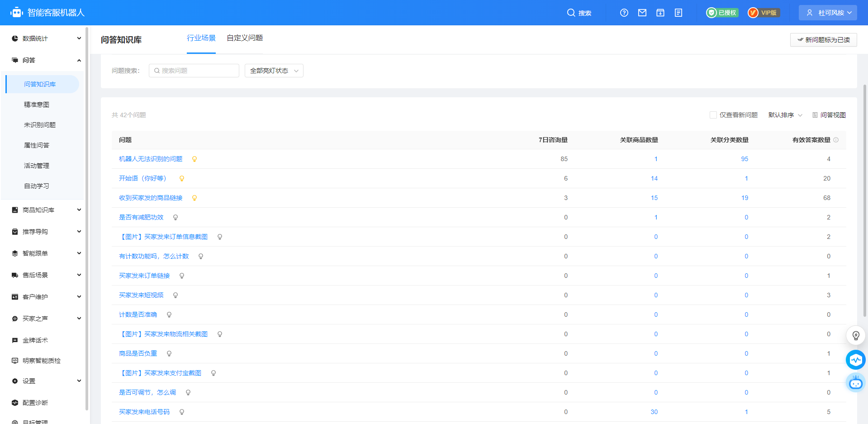Click the 配置诊断 icon
This screenshot has height=424, width=868.
click(15, 403)
